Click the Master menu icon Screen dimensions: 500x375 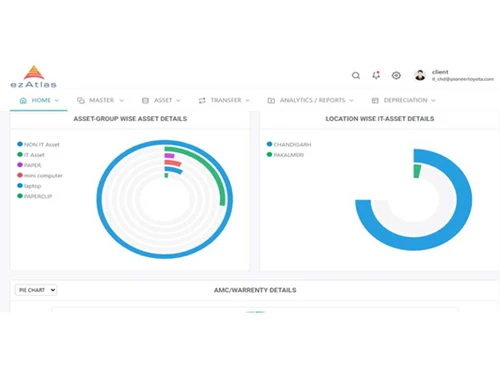coord(81,100)
